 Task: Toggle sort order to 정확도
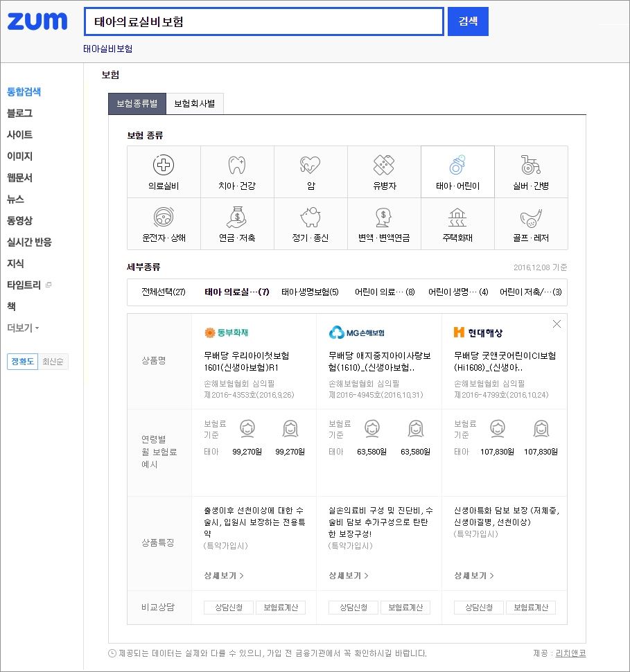(x=22, y=362)
